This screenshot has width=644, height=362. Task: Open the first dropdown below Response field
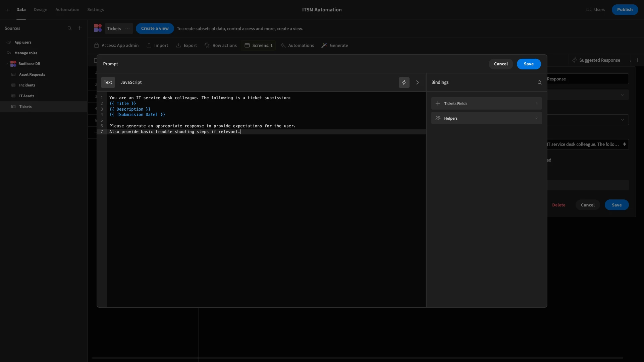click(588, 95)
